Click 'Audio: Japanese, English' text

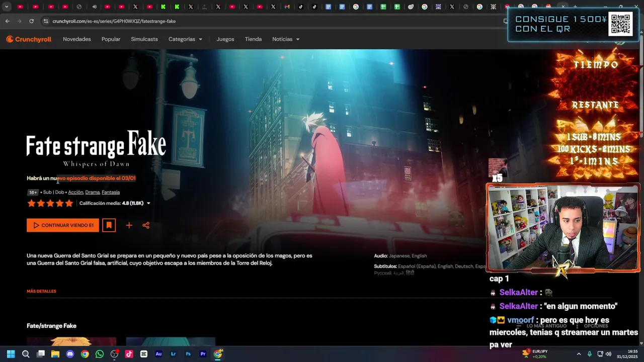coord(400,256)
